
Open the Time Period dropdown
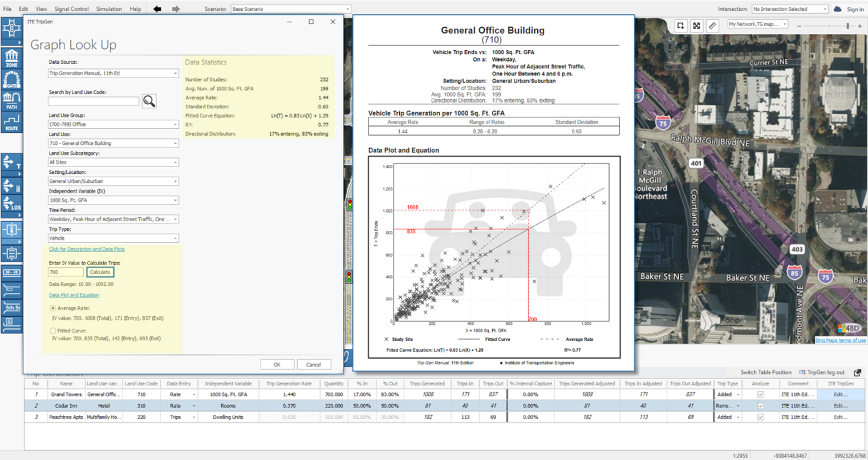pyautogui.click(x=113, y=219)
